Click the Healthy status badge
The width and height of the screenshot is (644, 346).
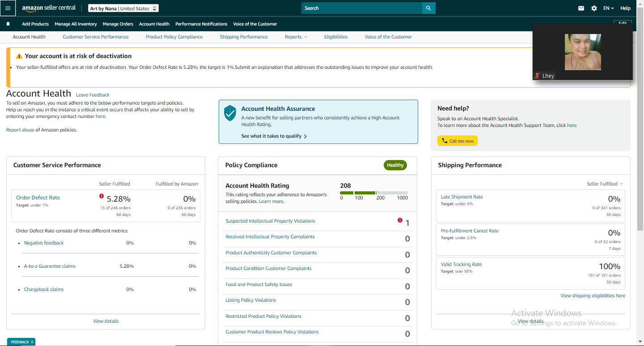click(395, 165)
